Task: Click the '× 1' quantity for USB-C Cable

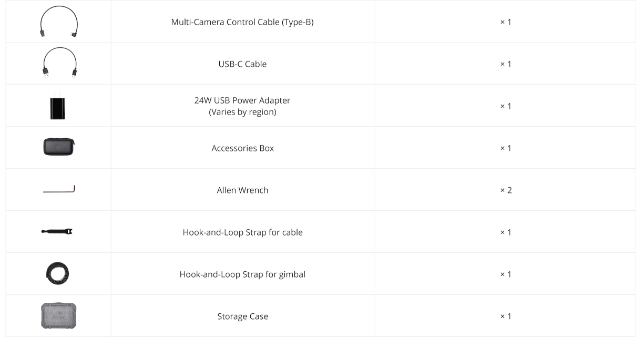Action: [x=505, y=64]
